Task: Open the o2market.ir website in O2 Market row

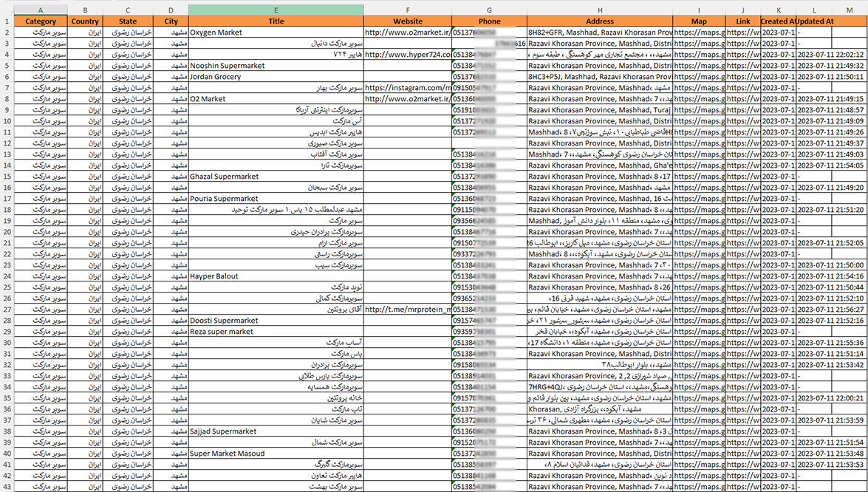Action: point(408,98)
